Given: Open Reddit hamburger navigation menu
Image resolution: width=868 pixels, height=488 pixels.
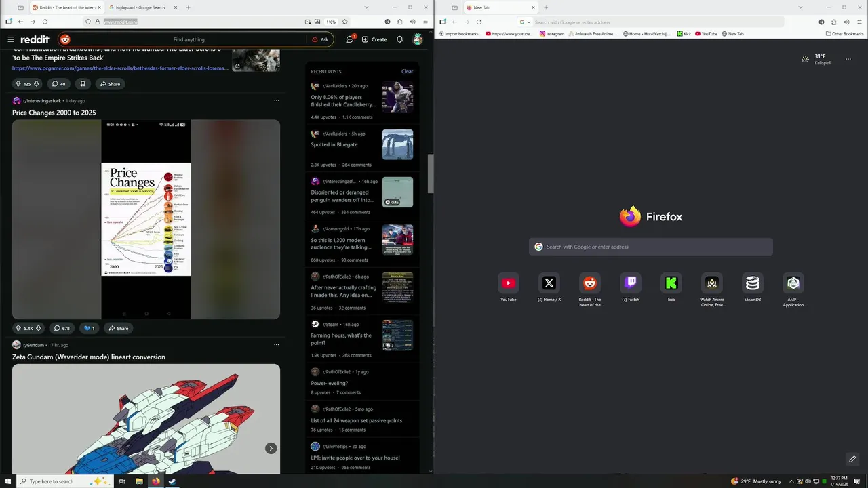Looking at the screenshot, I should click(x=10, y=39).
